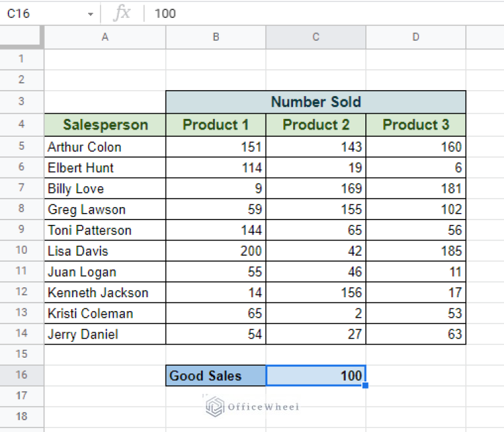Screen dimensions: 504x432
Task: Click the 'Product 1' header cell
Action: coord(216,125)
